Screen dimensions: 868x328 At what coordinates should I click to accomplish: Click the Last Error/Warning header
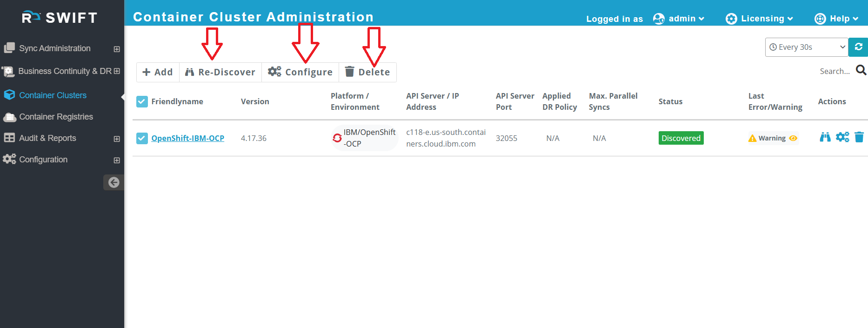775,101
